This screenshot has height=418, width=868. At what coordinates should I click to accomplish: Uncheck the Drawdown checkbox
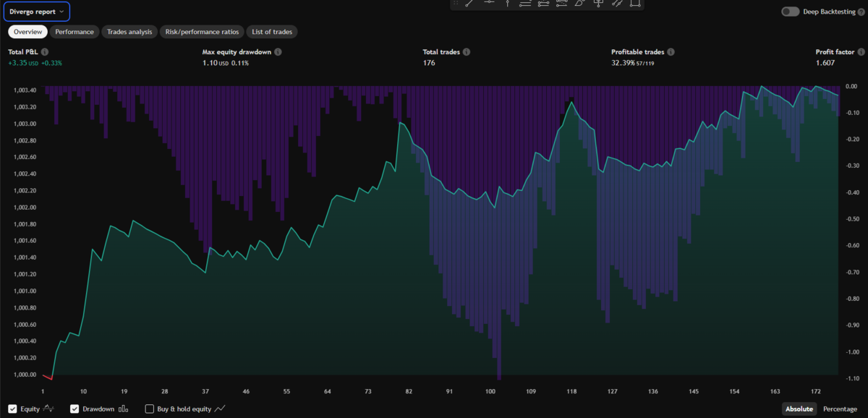pyautogui.click(x=75, y=409)
